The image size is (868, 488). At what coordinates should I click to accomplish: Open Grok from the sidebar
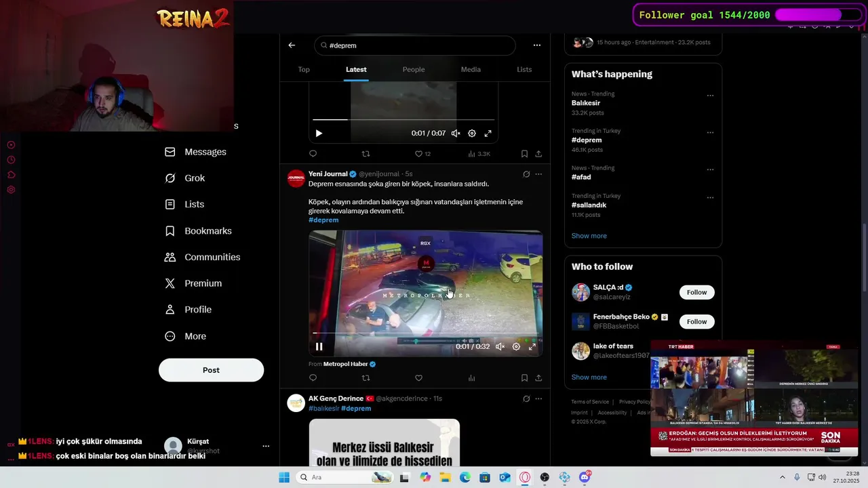pyautogui.click(x=185, y=178)
